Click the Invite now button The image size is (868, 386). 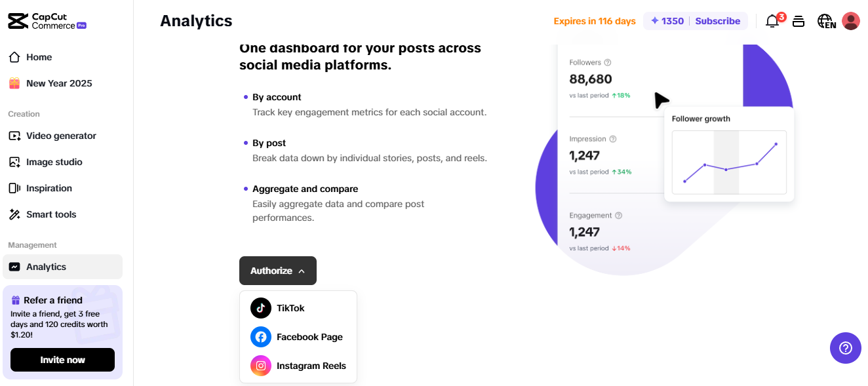pos(62,360)
